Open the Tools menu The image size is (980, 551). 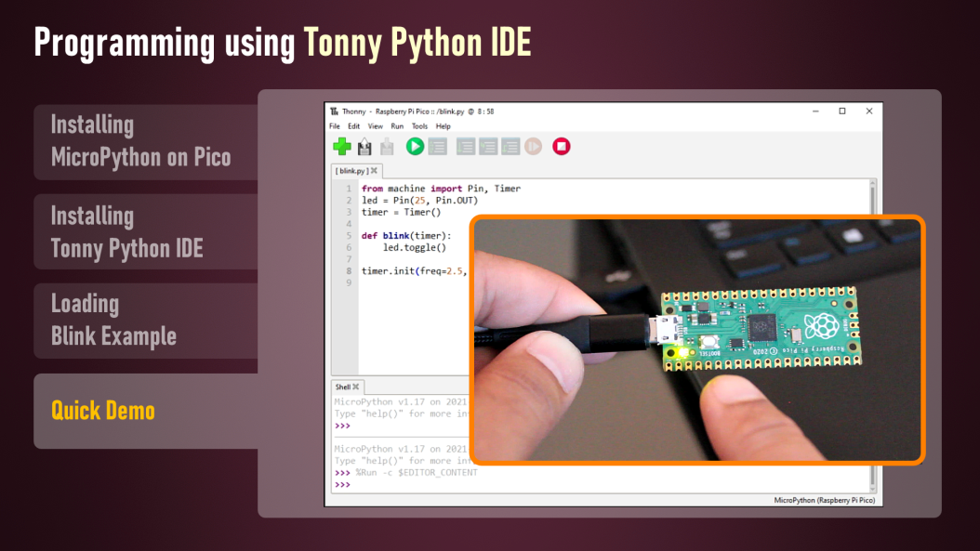coord(419,125)
